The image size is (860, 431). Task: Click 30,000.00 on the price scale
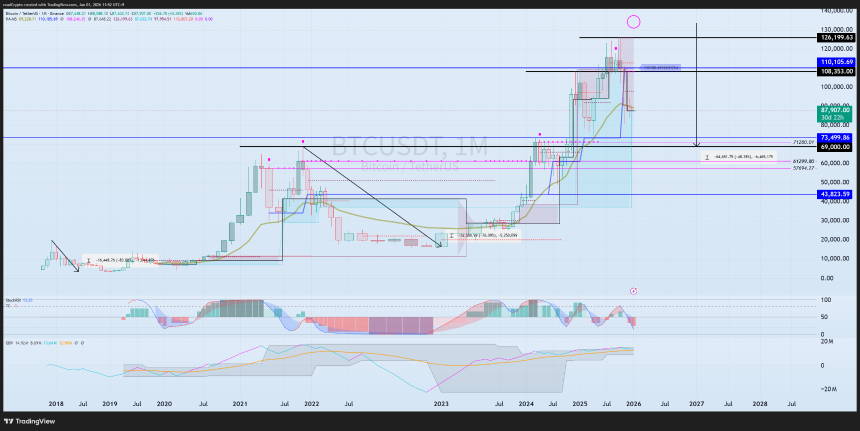pos(836,220)
